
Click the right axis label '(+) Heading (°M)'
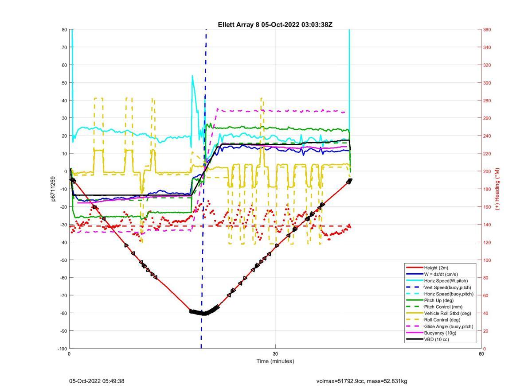click(497, 189)
